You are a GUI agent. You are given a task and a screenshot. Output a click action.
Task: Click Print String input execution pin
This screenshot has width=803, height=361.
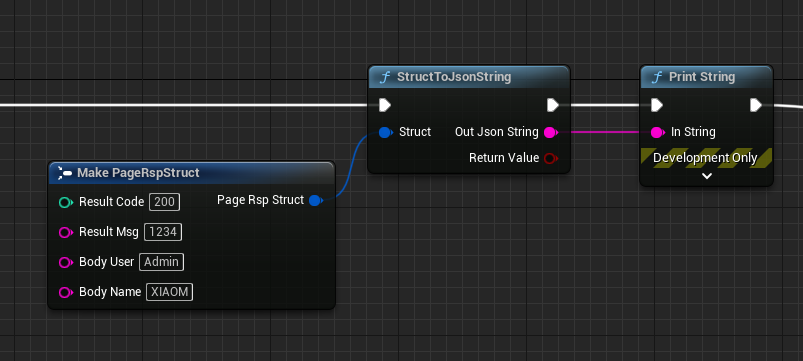point(657,105)
